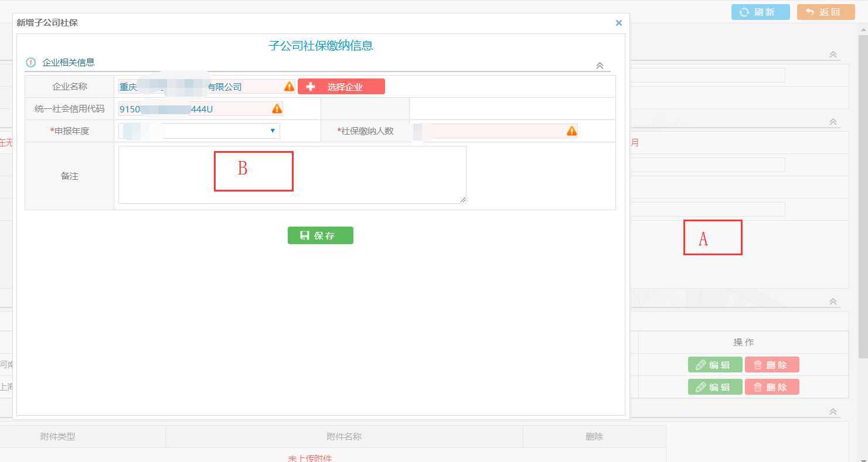Click the 未上传附件 text
868x462 pixels.
click(309, 458)
